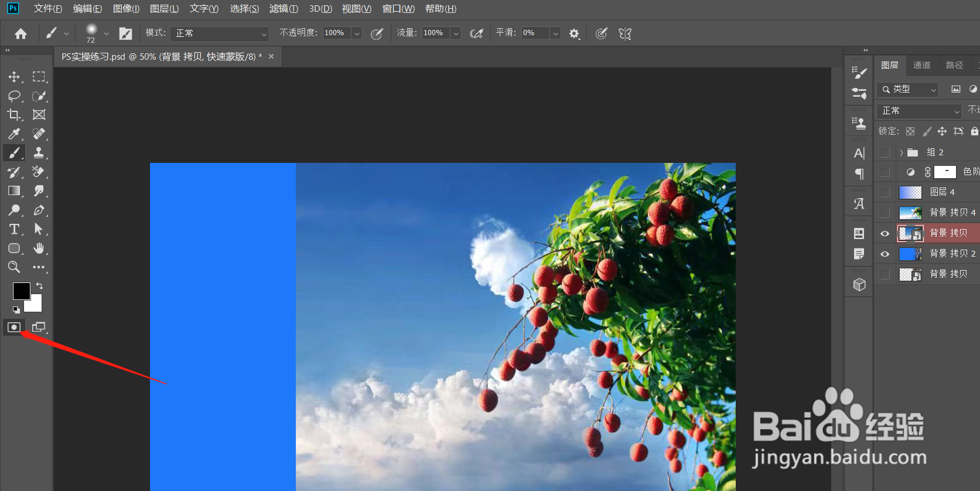Select the Zoom tool
This screenshot has width=980, height=491.
pos(14,267)
